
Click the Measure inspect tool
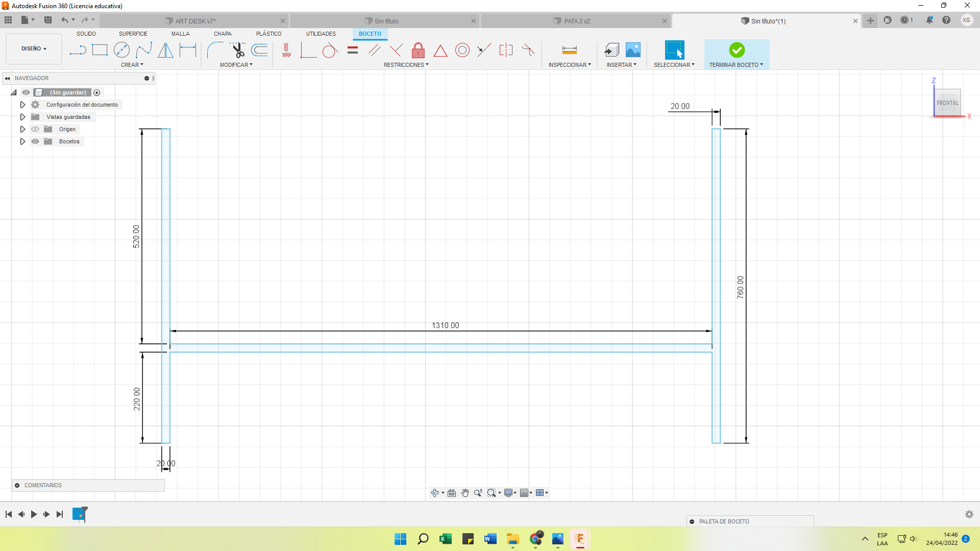[569, 50]
